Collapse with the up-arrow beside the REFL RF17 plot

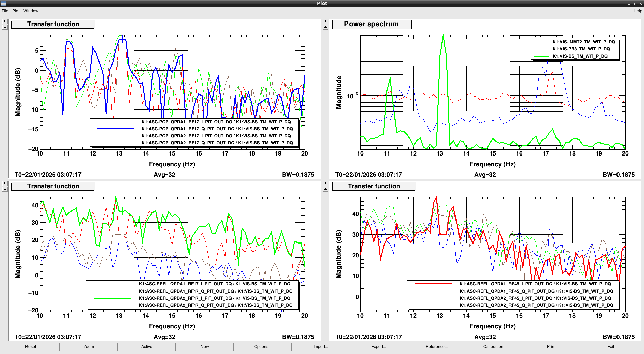5,189
